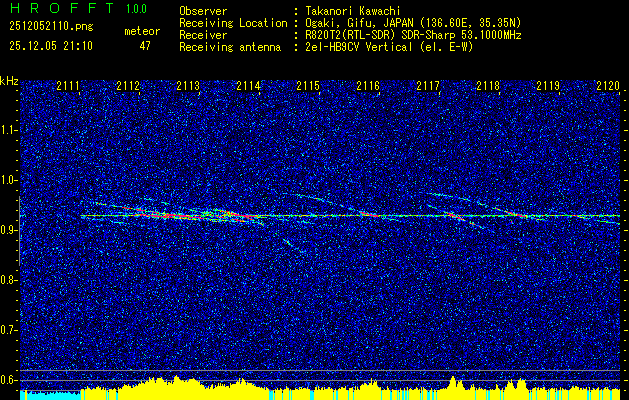The height and width of the screenshot is (400, 629).
Task: Click the 2120 time marker
Action: (x=608, y=86)
